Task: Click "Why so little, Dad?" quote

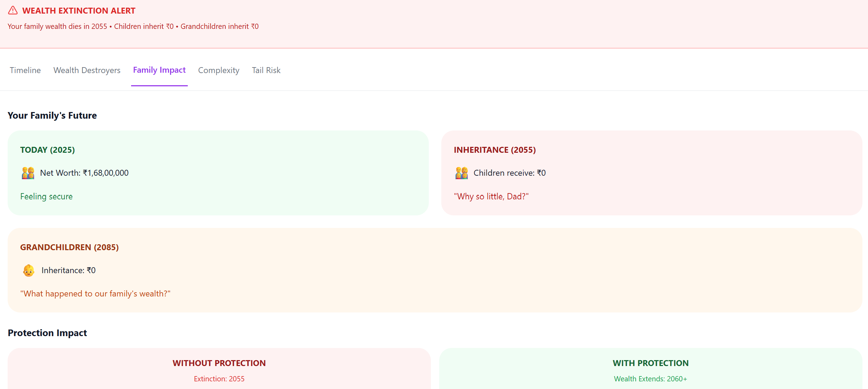Action: point(491,197)
